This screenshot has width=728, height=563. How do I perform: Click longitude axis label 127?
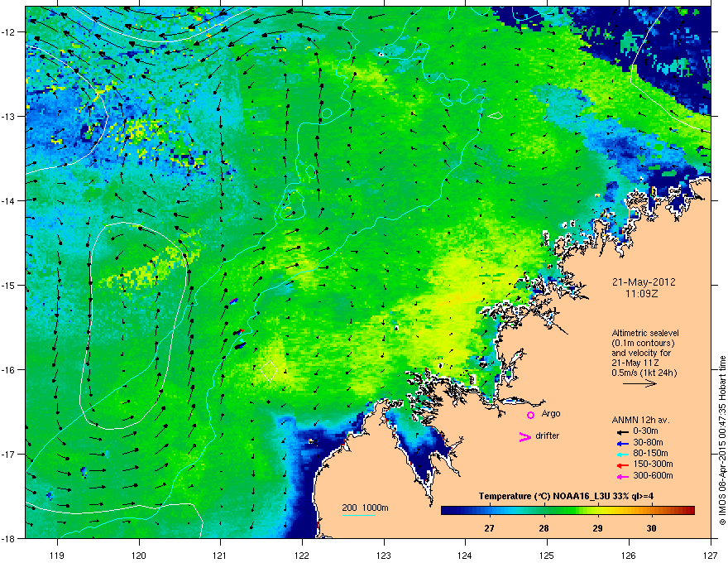click(711, 556)
